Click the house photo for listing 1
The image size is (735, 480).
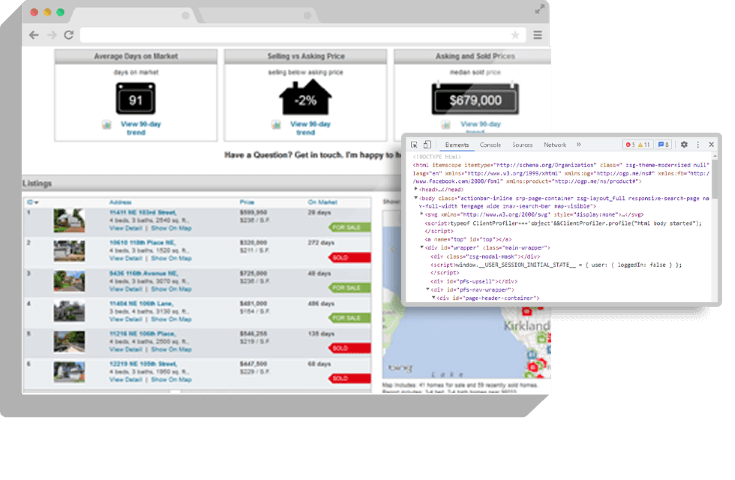pos(69,220)
